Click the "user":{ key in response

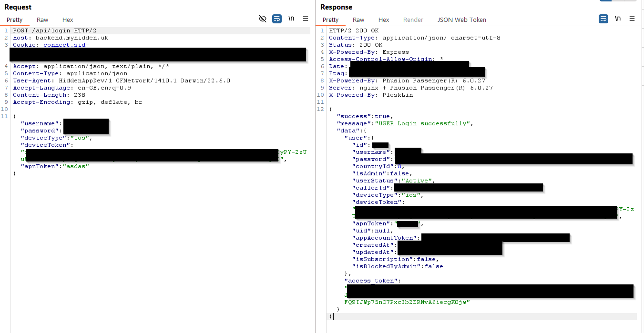pyautogui.click(x=359, y=138)
